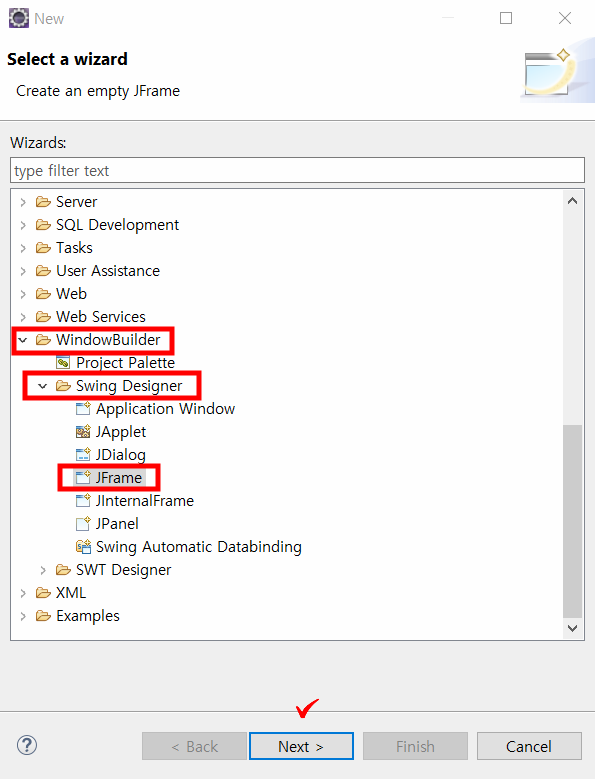595x779 pixels.
Task: Collapse the Swing Designer node
Action: tap(43, 386)
